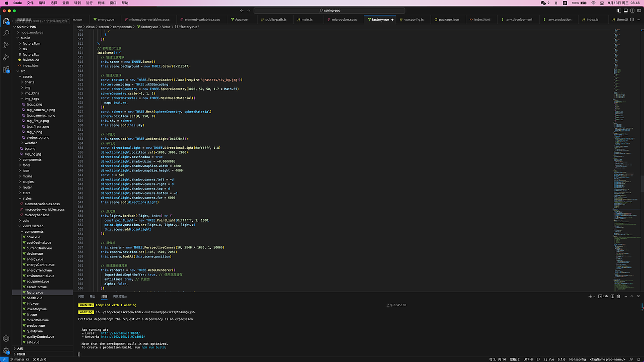
Task: Expand the node_modules folder
Action: click(x=31, y=32)
